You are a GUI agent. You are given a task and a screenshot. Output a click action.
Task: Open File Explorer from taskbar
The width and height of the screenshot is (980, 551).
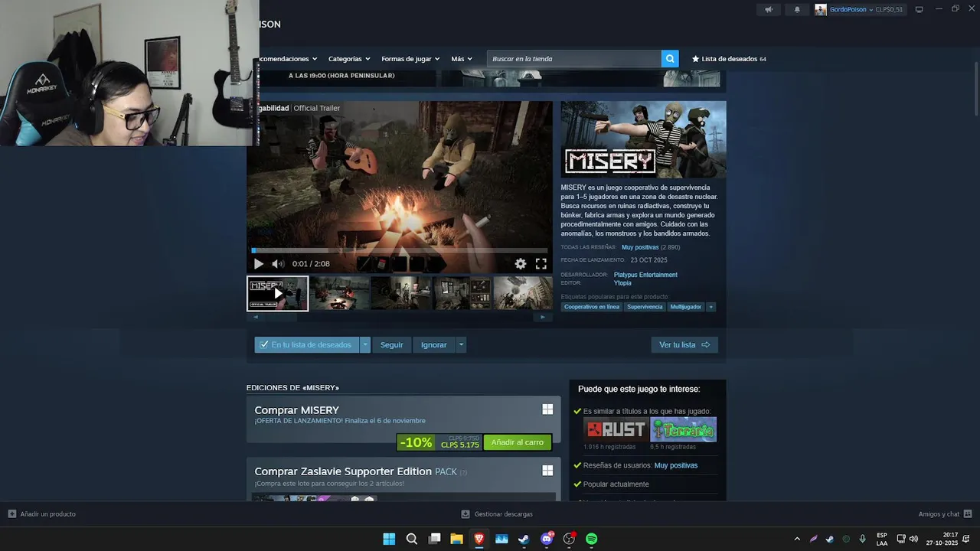(x=456, y=539)
